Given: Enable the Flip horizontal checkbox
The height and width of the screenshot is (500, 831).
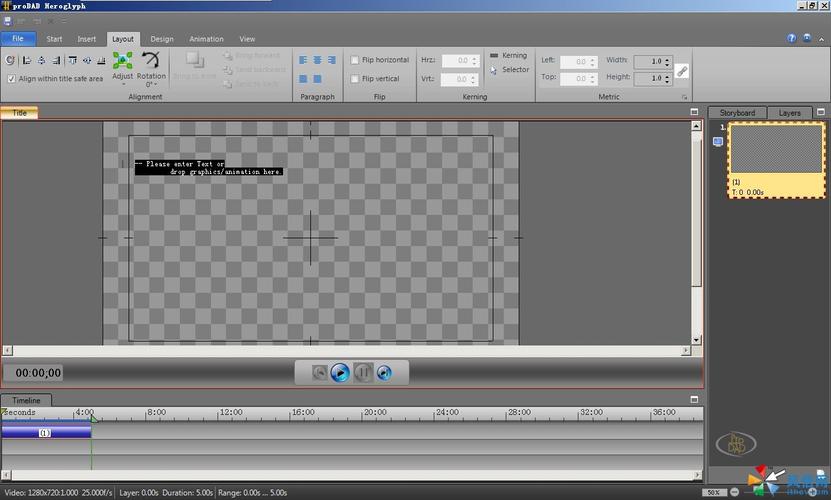Looking at the screenshot, I should coord(355,60).
